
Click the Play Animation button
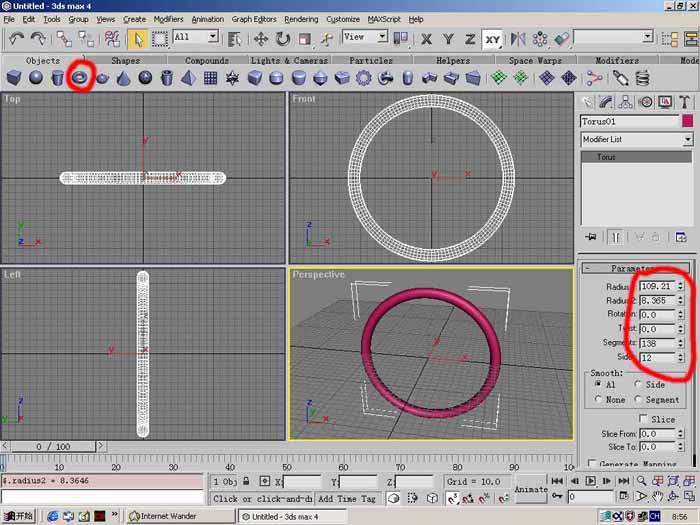pos(590,481)
